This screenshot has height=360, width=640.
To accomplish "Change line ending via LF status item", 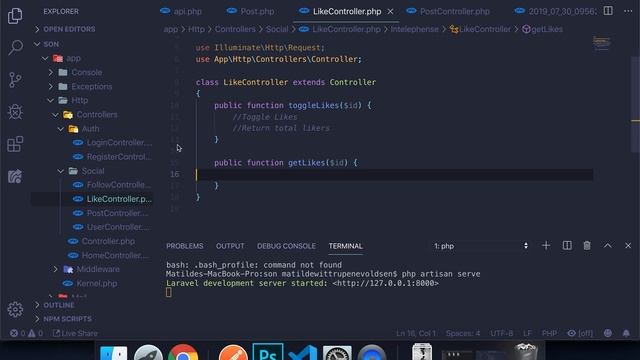I will click(x=527, y=333).
